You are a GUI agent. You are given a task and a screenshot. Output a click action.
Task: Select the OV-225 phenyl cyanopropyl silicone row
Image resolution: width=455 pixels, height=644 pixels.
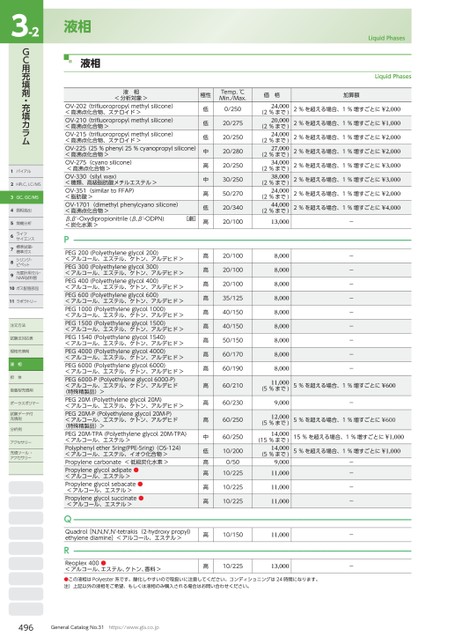tap(237, 151)
